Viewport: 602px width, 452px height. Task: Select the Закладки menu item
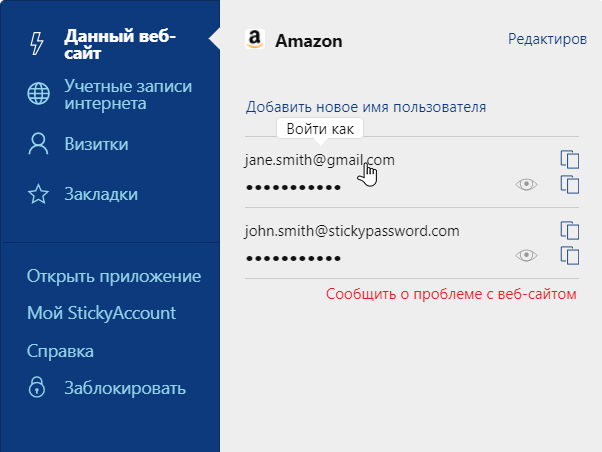click(x=101, y=194)
